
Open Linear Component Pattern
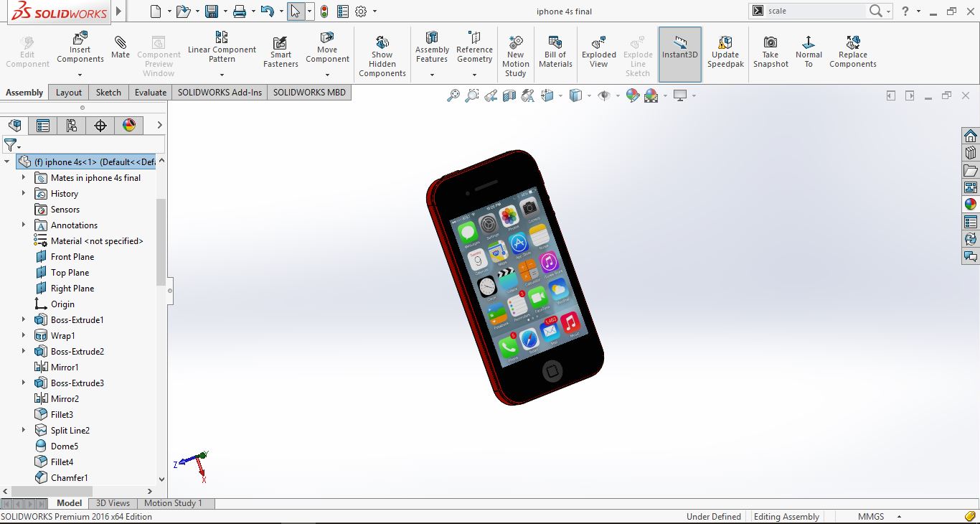(x=222, y=46)
